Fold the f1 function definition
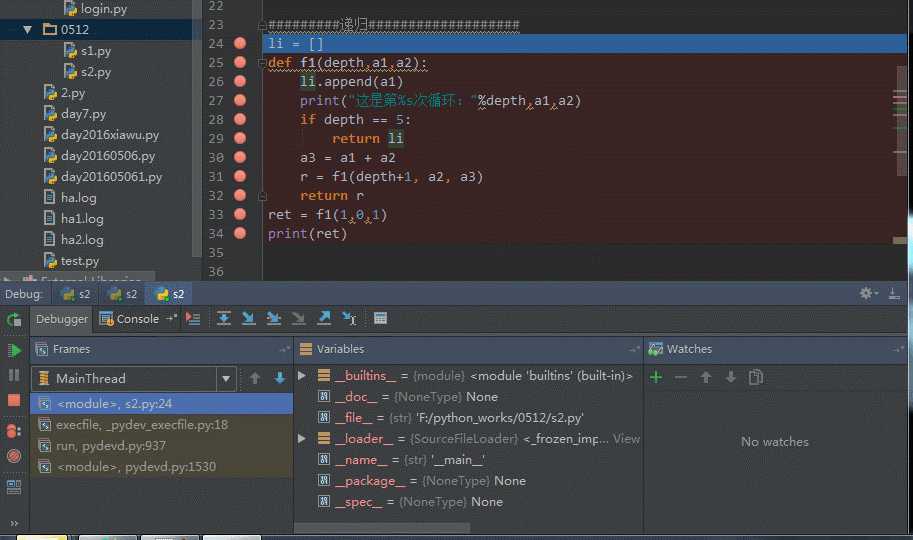The width and height of the screenshot is (913, 540). coord(262,62)
